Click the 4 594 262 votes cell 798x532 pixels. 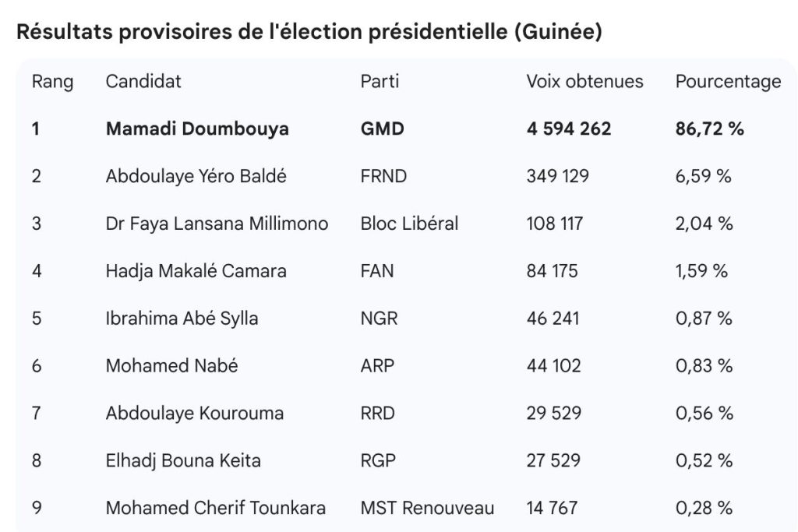click(x=569, y=129)
